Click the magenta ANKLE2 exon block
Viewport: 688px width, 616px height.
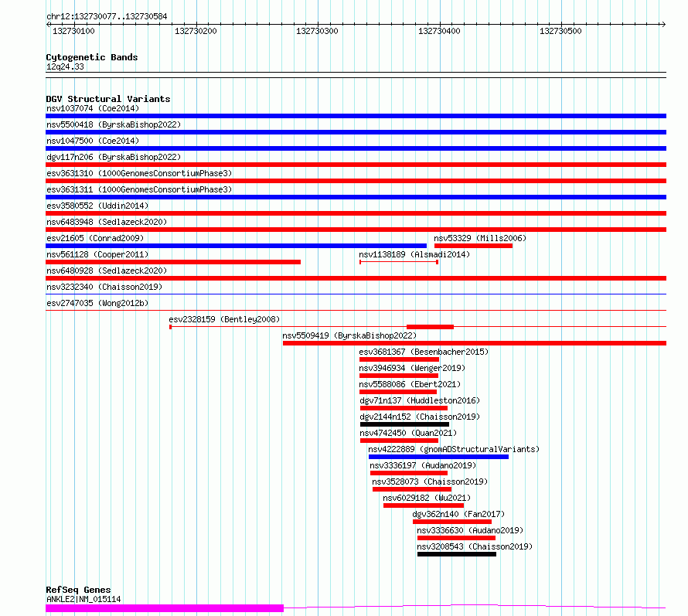coord(165,608)
